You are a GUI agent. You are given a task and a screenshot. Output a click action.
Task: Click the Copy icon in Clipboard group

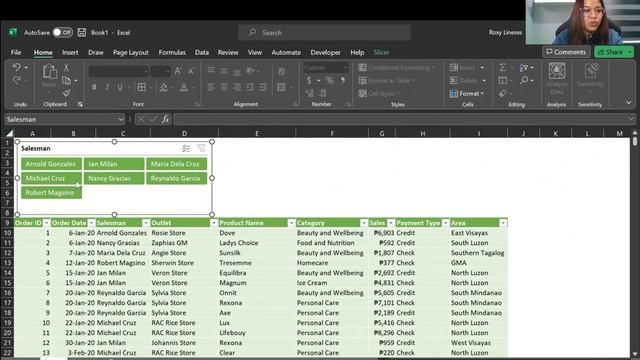(66, 80)
